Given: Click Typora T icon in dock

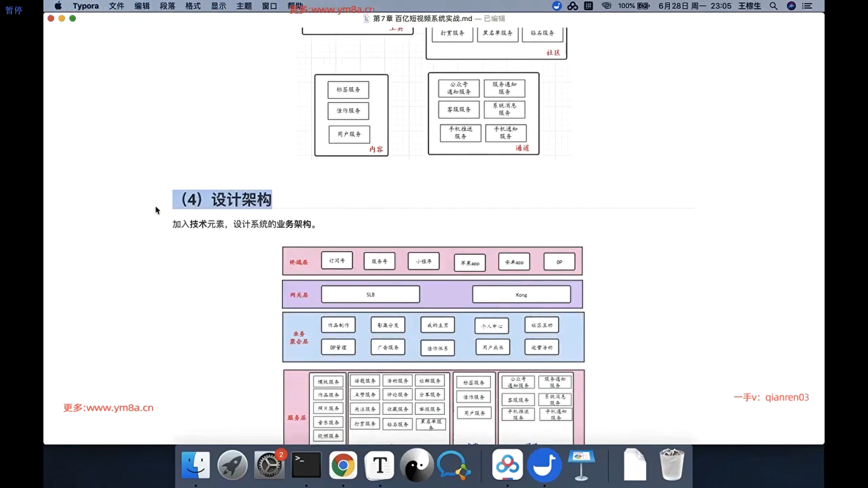Looking at the screenshot, I should [380, 465].
